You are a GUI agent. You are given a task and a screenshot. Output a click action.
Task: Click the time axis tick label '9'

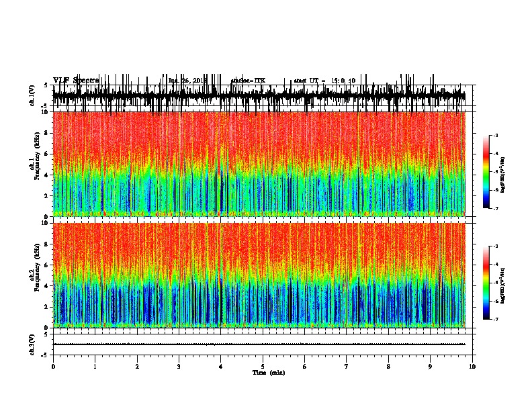tap(430, 367)
